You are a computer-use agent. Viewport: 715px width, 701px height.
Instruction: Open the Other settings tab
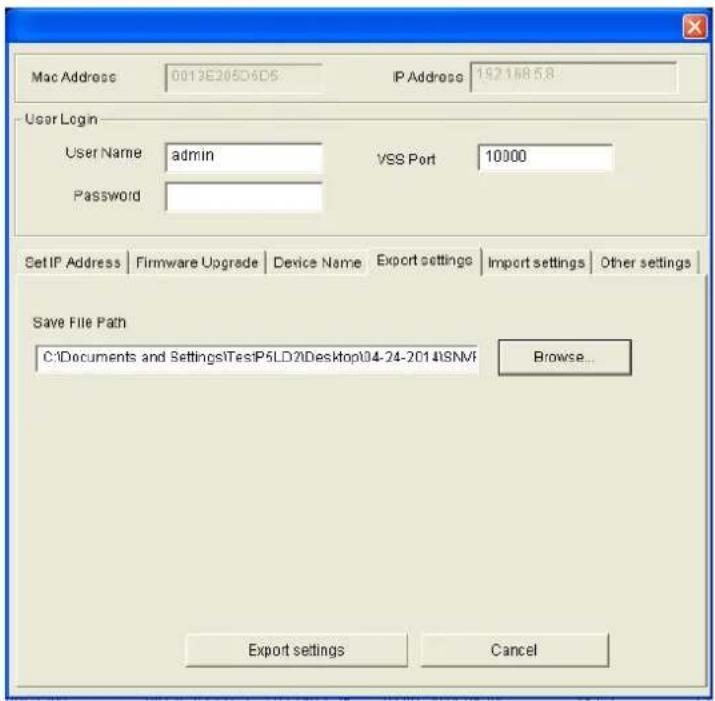point(646,263)
